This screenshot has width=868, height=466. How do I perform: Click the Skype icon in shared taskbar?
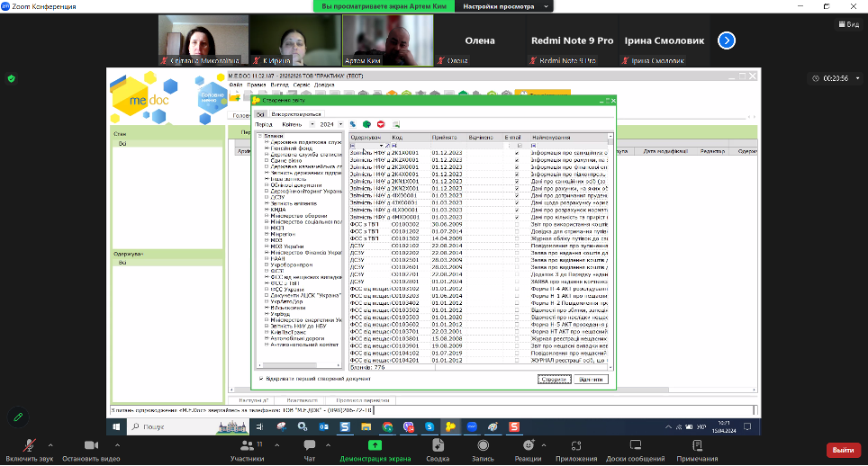(x=429, y=426)
